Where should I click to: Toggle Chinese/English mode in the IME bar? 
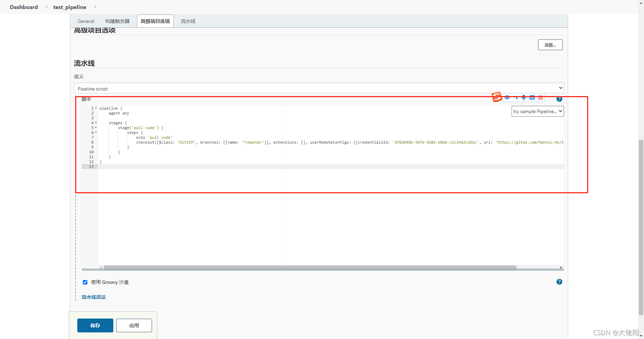(x=507, y=98)
